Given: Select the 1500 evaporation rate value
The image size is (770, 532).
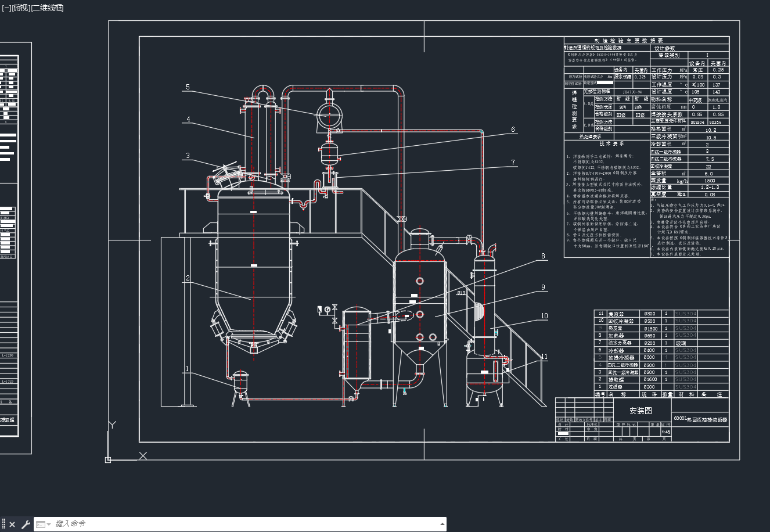Looking at the screenshot, I should [710, 181].
